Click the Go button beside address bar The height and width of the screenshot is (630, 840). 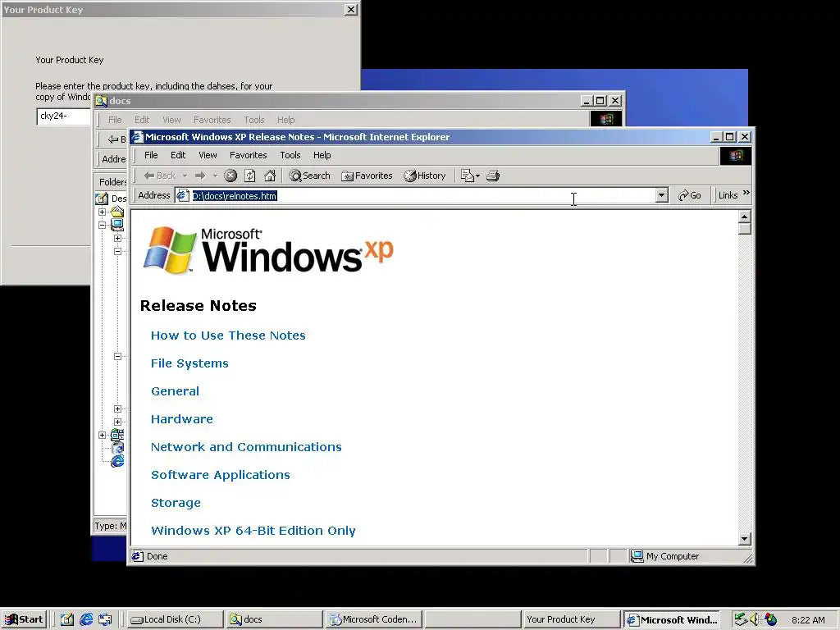click(x=689, y=195)
